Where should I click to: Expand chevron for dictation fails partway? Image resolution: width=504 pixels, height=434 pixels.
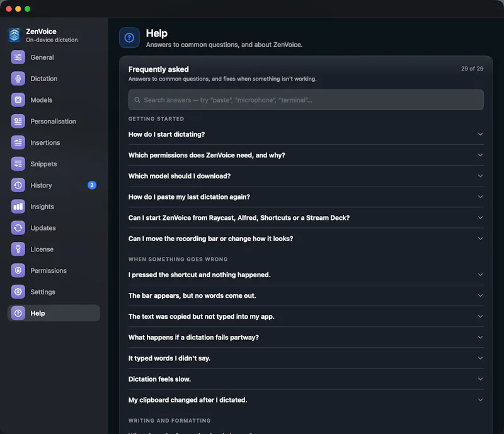[480, 337]
